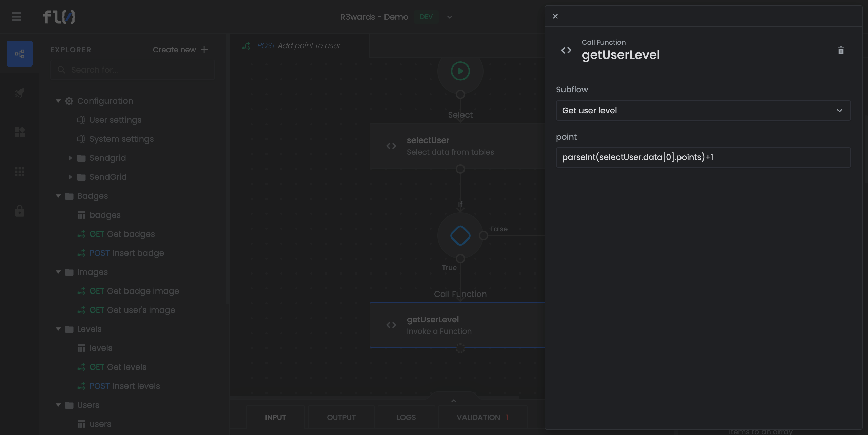Switch to the INPUT tab
This screenshot has width=868, height=435.
[x=275, y=417]
